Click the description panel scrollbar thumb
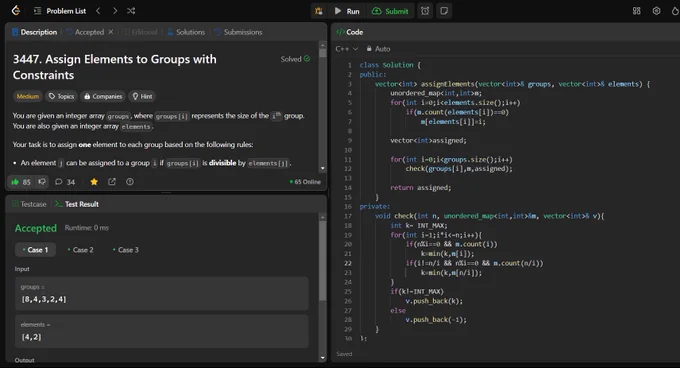The height and width of the screenshot is (368, 680). pyautogui.click(x=323, y=53)
